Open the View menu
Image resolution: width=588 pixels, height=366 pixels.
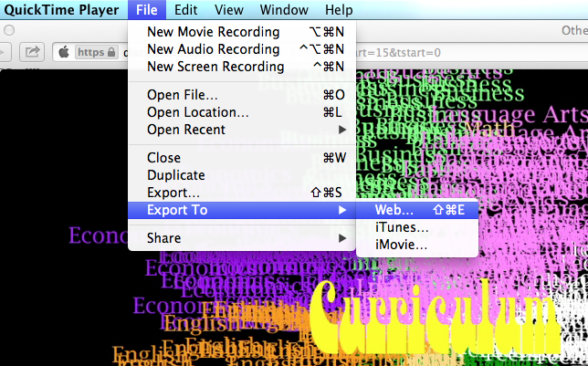[229, 10]
